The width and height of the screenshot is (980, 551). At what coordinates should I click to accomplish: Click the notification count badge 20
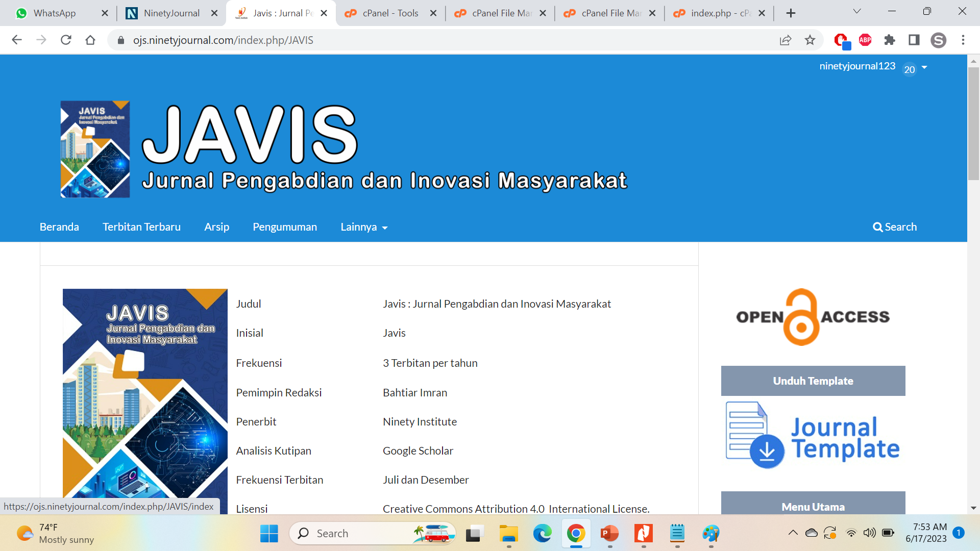(x=910, y=69)
